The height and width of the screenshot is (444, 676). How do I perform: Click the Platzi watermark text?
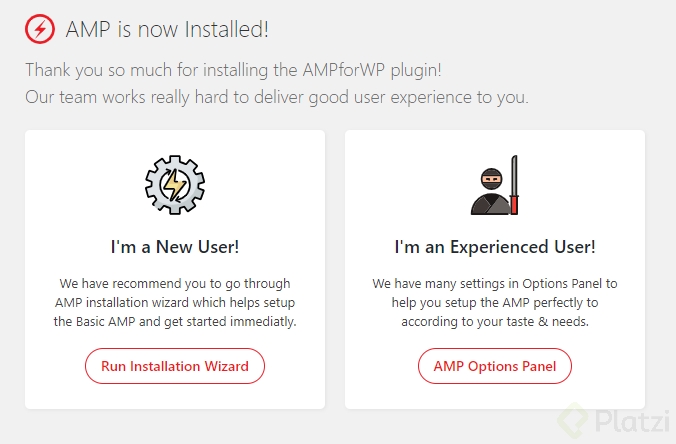pos(632,420)
